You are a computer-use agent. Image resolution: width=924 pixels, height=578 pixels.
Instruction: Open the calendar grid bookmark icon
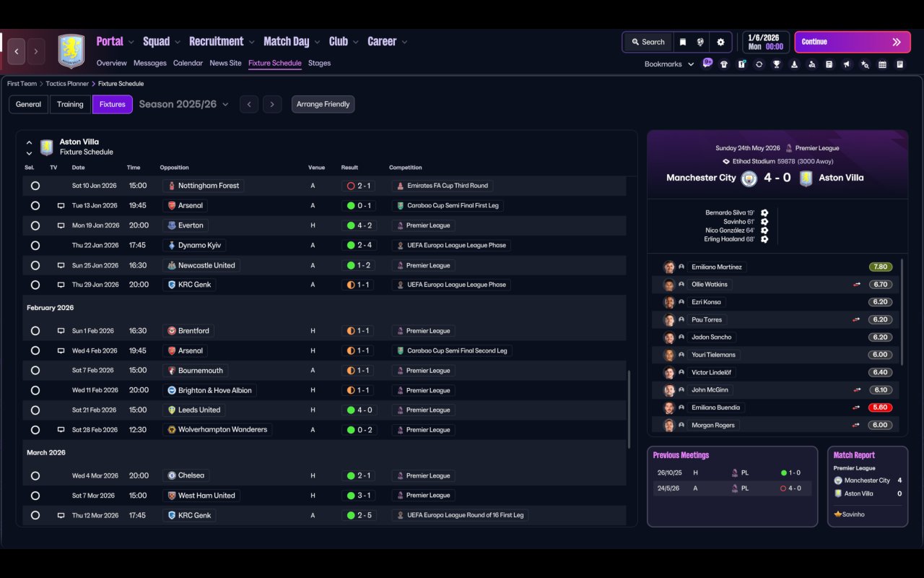882,64
